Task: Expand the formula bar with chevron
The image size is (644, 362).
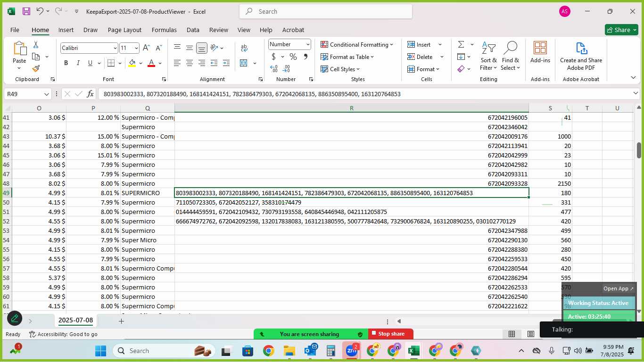Action: 636,93
